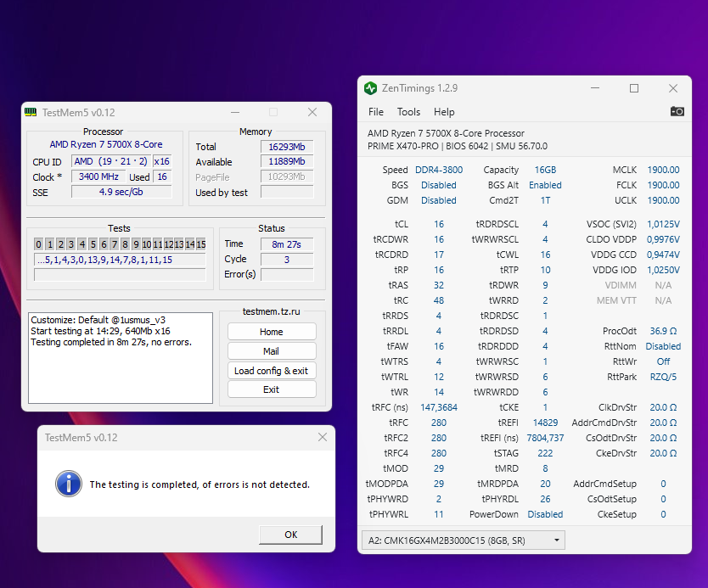Click the RttNom Disabled value

click(x=663, y=346)
